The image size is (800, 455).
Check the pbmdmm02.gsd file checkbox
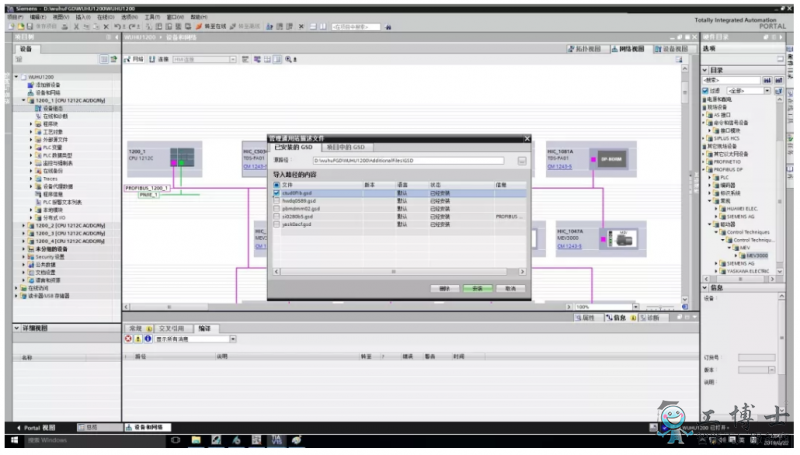(x=277, y=209)
